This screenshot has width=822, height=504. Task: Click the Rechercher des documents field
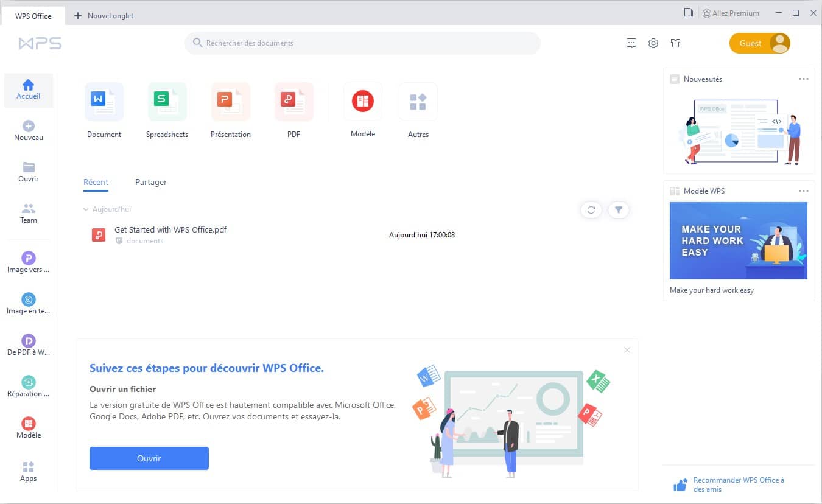tap(362, 43)
